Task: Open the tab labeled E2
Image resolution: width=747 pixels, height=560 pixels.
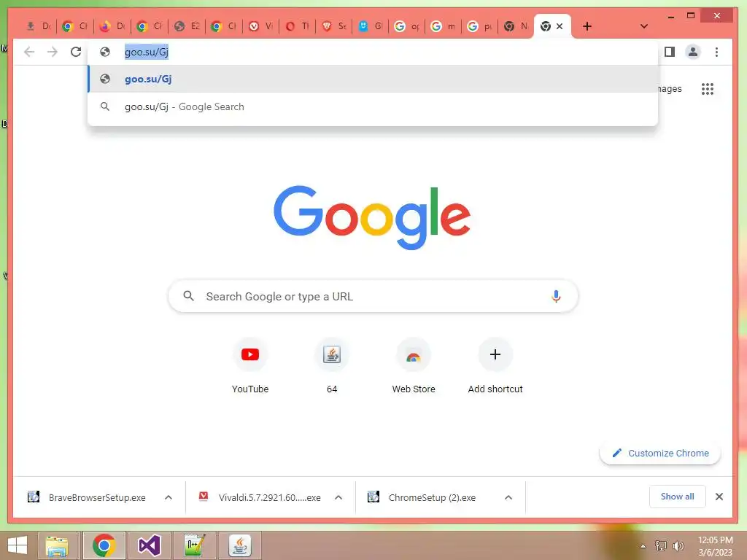Action: (x=187, y=26)
